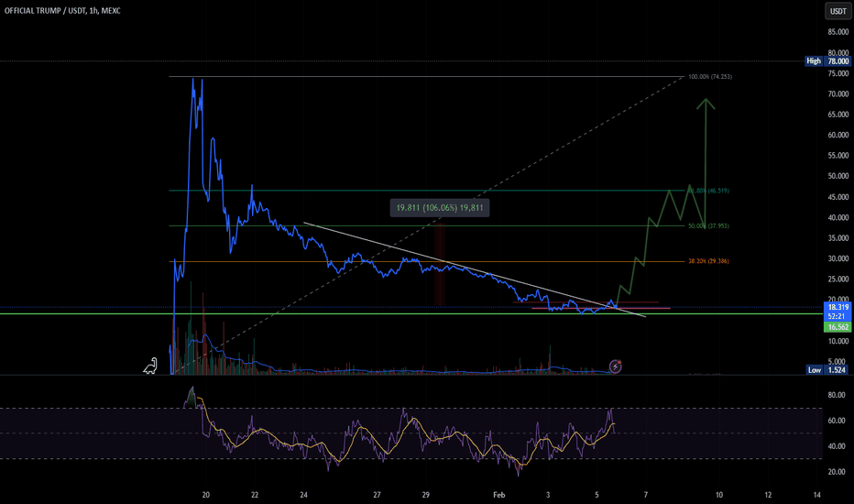Click the 30.000 price axis value
854x504 pixels.
838,258
